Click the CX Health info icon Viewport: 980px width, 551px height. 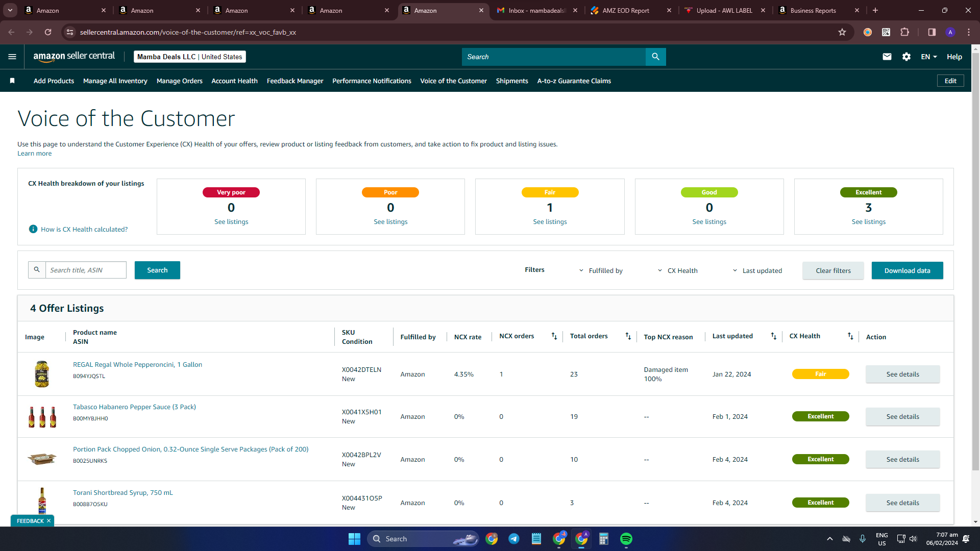(x=33, y=229)
